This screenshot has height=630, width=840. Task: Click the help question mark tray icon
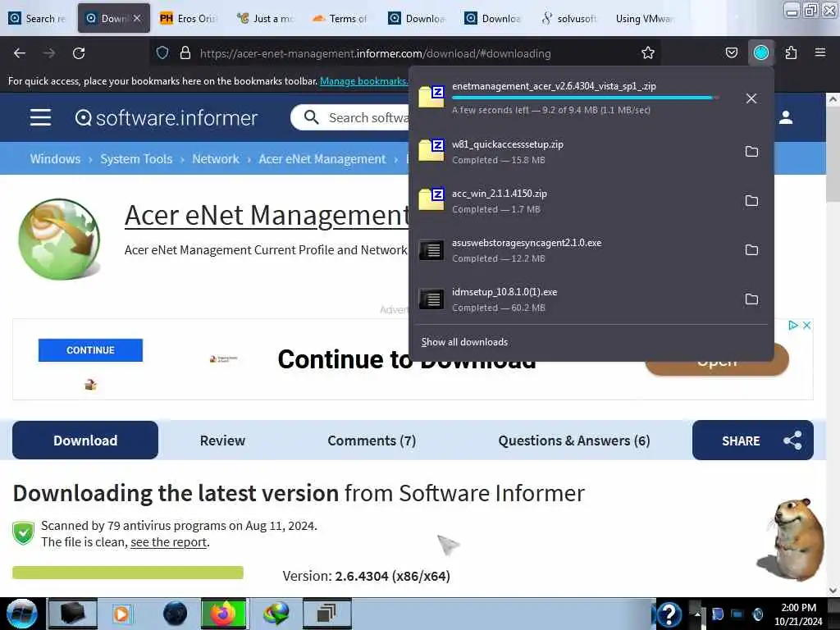[x=669, y=614]
